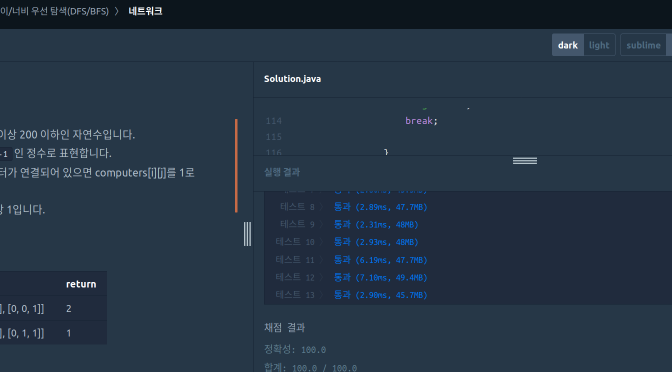Click result 통과 (2.89ms, 47.7MB)

[381, 207]
